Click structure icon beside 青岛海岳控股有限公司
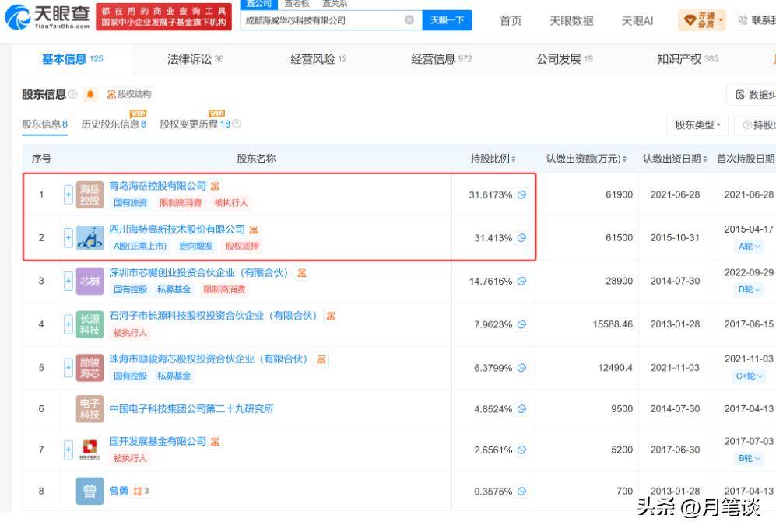The width and height of the screenshot is (776, 532). click(x=215, y=186)
